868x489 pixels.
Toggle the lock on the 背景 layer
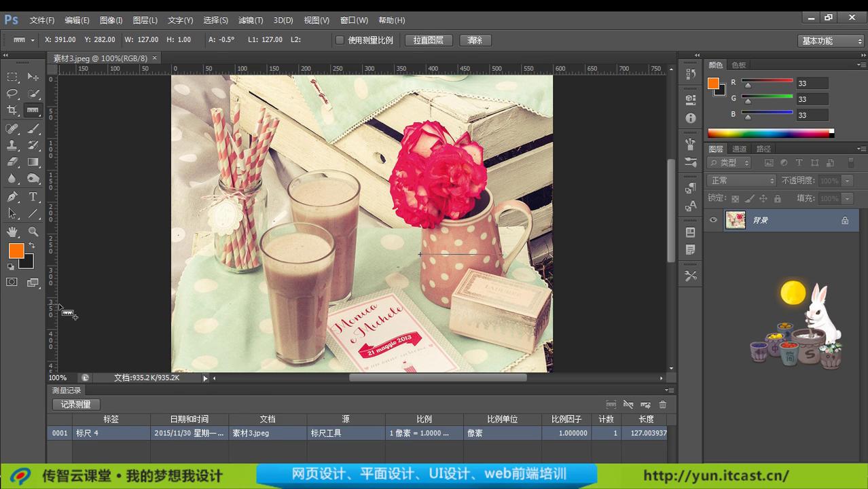point(844,219)
